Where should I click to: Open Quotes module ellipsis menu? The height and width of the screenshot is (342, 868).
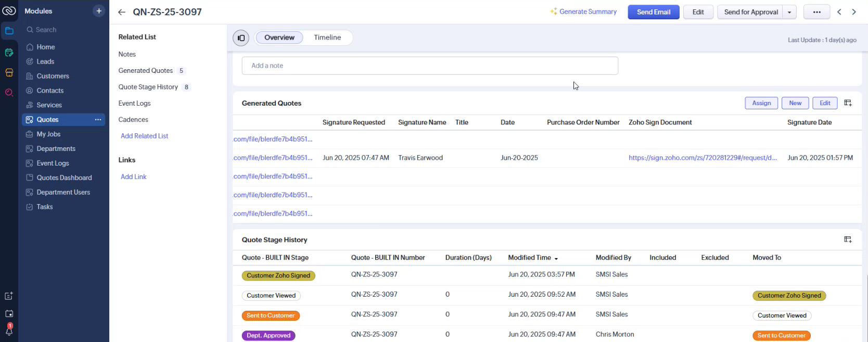[x=98, y=120]
